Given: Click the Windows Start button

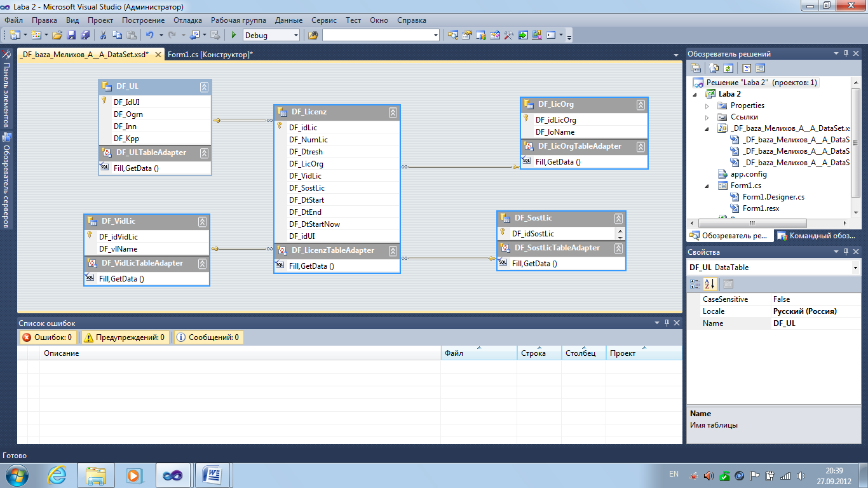Looking at the screenshot, I should point(16,475).
